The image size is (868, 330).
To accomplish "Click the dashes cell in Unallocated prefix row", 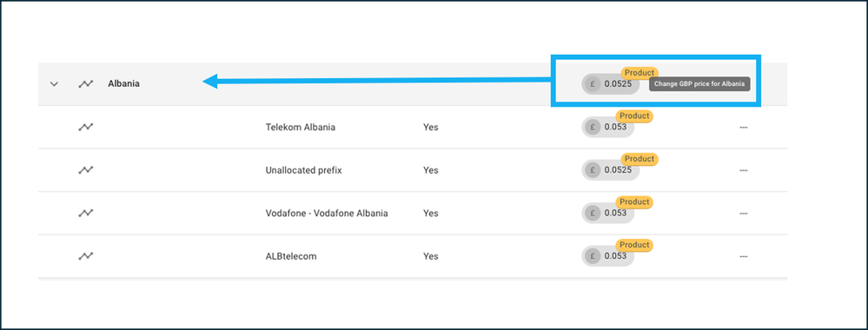I will point(744,170).
